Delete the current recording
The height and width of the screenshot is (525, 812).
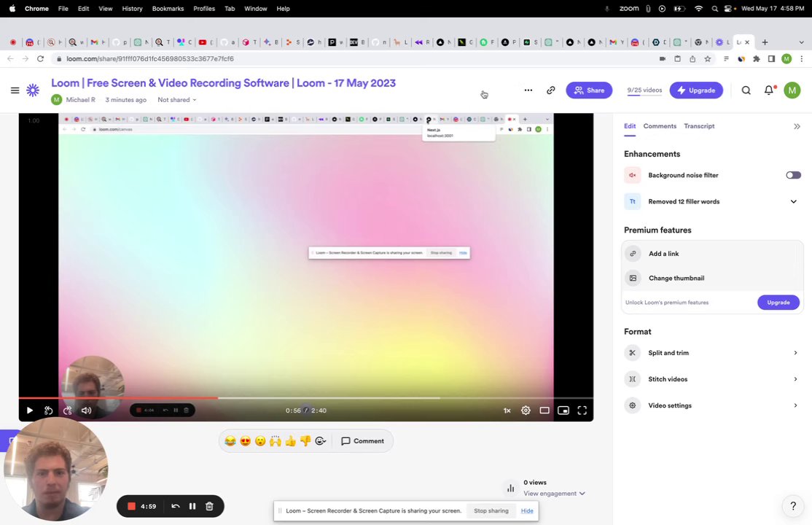pyautogui.click(x=209, y=506)
